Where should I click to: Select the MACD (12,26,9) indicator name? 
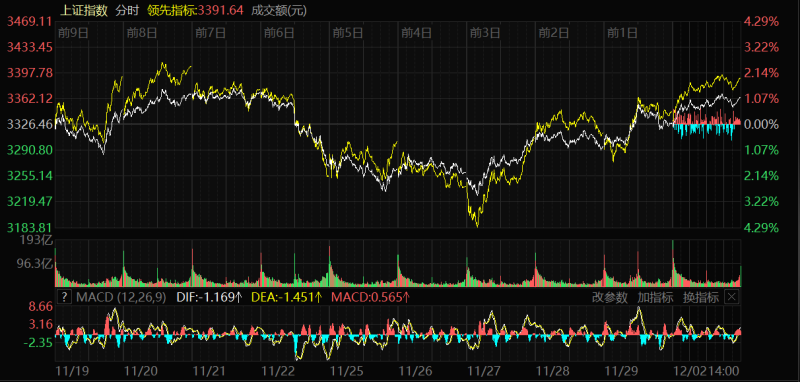coord(121,298)
